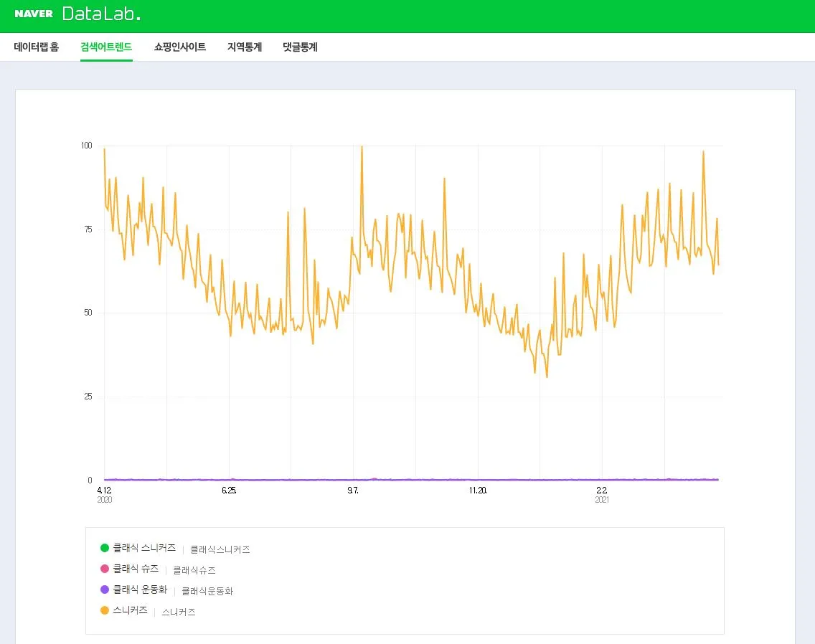Click the 2.2. x-axis date label
Viewport: 815px width, 644px height.
coord(602,490)
